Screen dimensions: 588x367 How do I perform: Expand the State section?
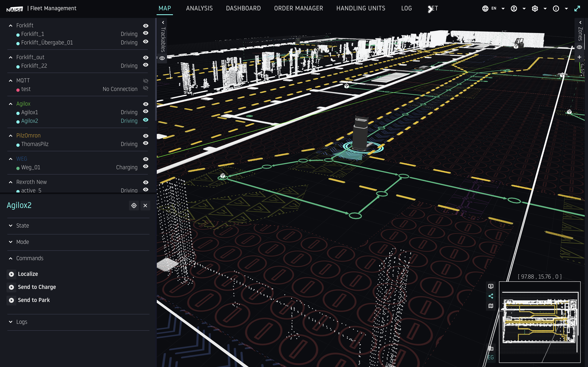point(22,226)
